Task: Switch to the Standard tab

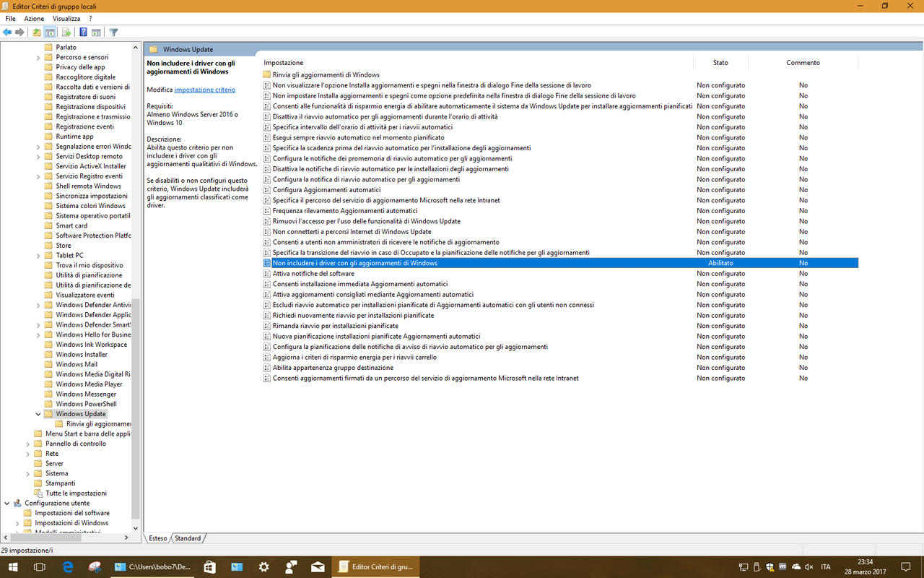Action: tap(188, 538)
